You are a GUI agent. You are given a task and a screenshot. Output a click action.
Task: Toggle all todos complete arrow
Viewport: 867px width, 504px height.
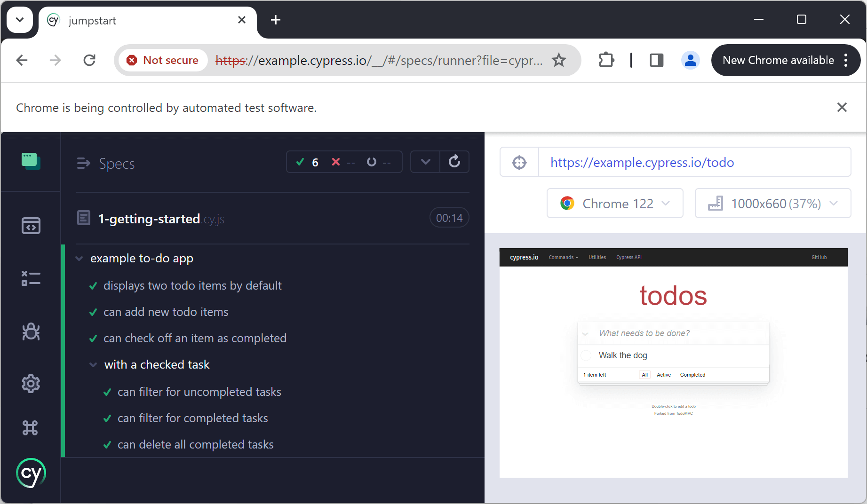586,334
